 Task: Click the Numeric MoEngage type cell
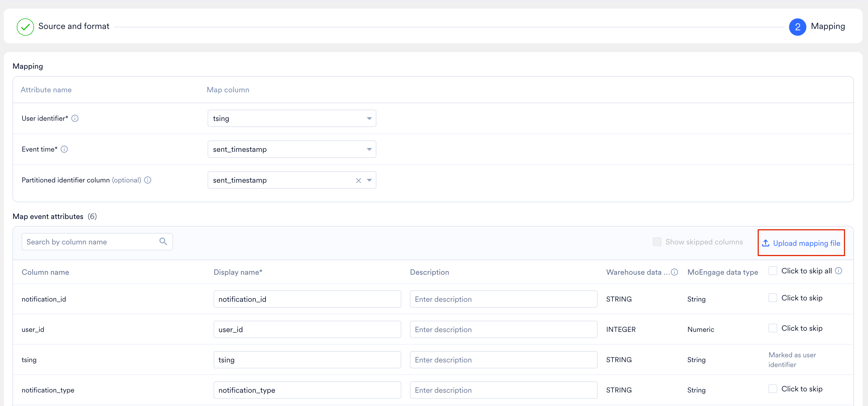tap(701, 329)
